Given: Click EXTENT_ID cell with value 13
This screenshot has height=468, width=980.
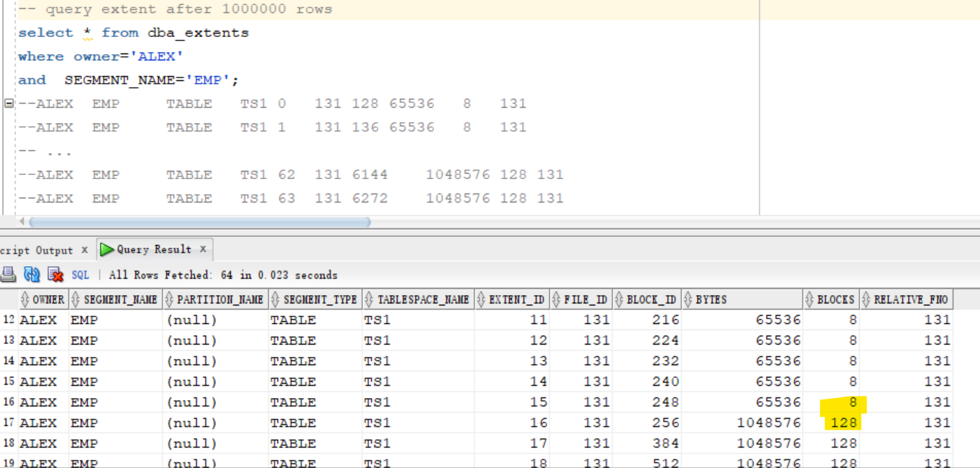Looking at the screenshot, I should tap(512, 361).
